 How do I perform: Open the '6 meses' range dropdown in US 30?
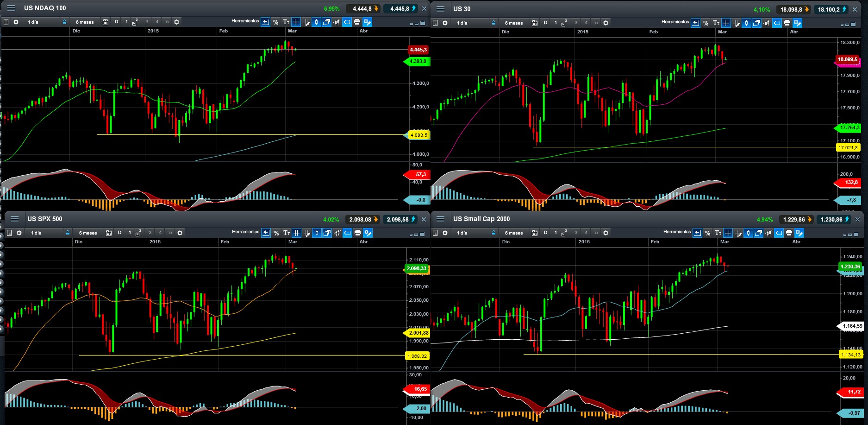tap(514, 23)
